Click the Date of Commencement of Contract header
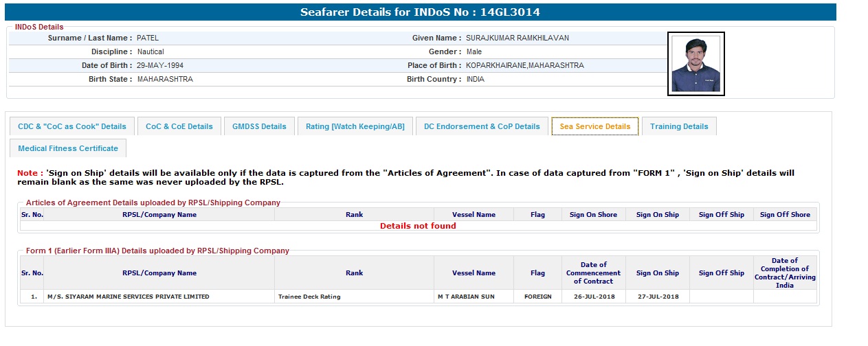 (x=593, y=273)
